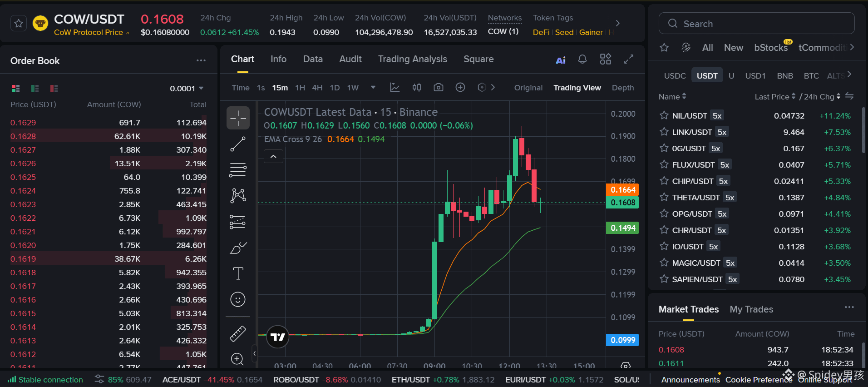The width and height of the screenshot is (868, 387).
Task: Set a price alert with the bell icon
Action: tap(582, 59)
